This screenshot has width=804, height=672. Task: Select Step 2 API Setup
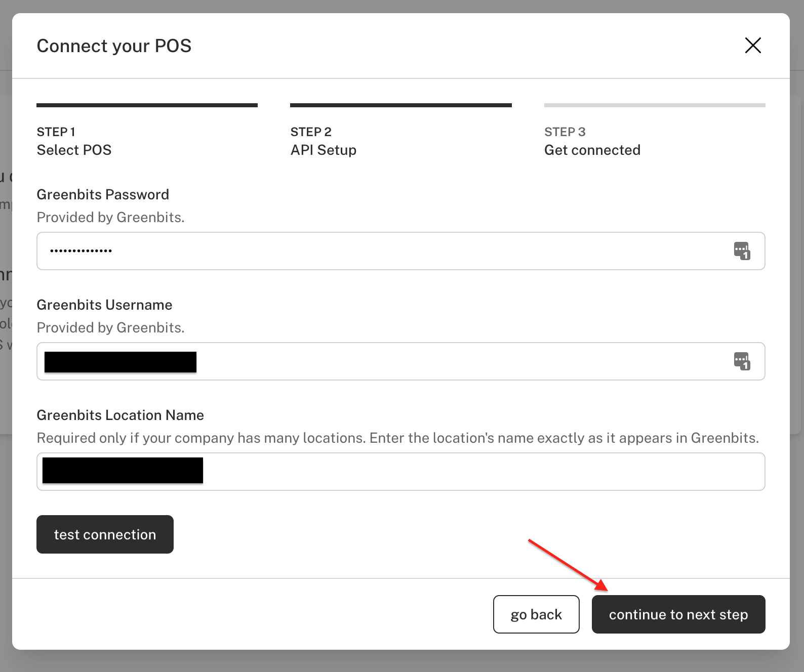(x=400, y=132)
